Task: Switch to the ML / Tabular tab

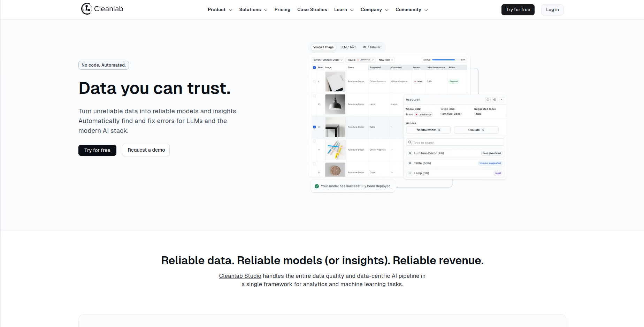Action: (x=371, y=47)
